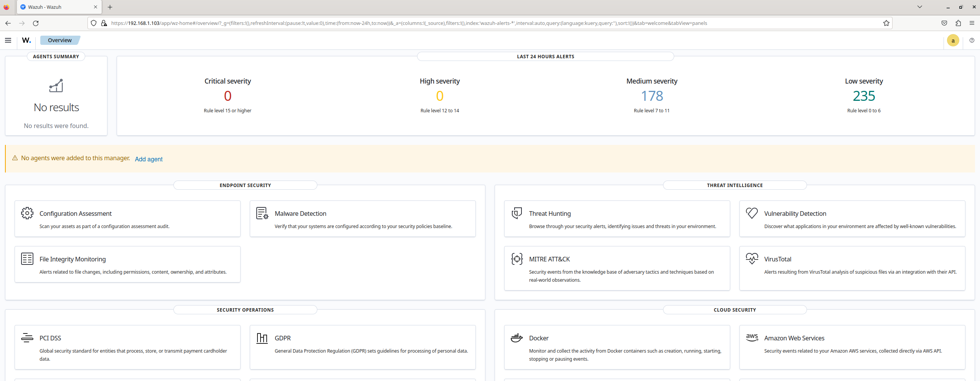Viewport: 980px width, 381px height.
Task: Open the Firefox application menu
Action: tap(972, 23)
